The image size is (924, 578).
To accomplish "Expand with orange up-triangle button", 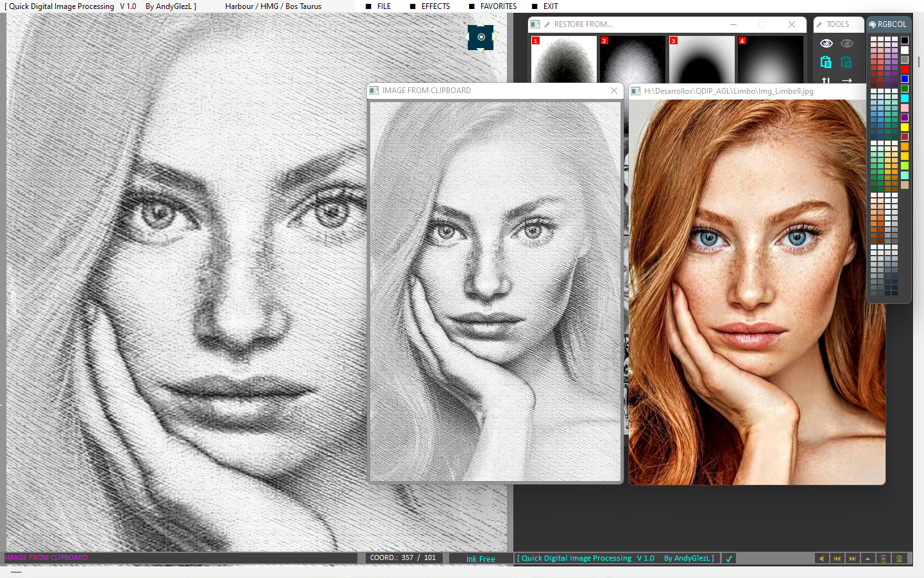I will [x=868, y=559].
